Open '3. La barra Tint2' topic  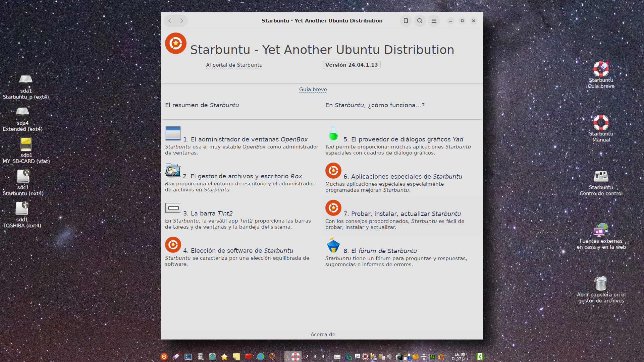click(x=208, y=214)
